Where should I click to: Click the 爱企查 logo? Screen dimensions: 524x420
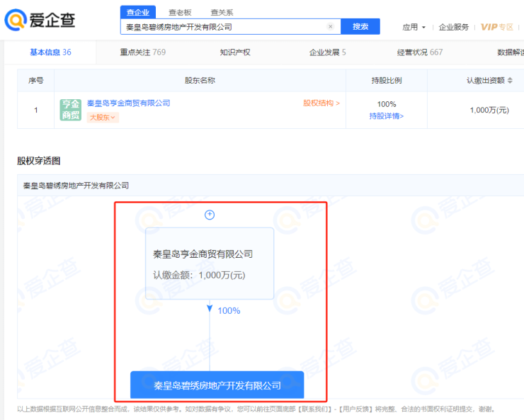40,20
